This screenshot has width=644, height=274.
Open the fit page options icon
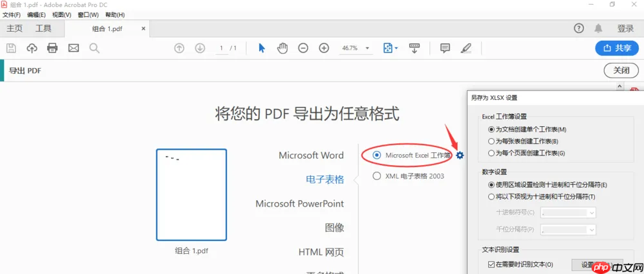(391, 48)
